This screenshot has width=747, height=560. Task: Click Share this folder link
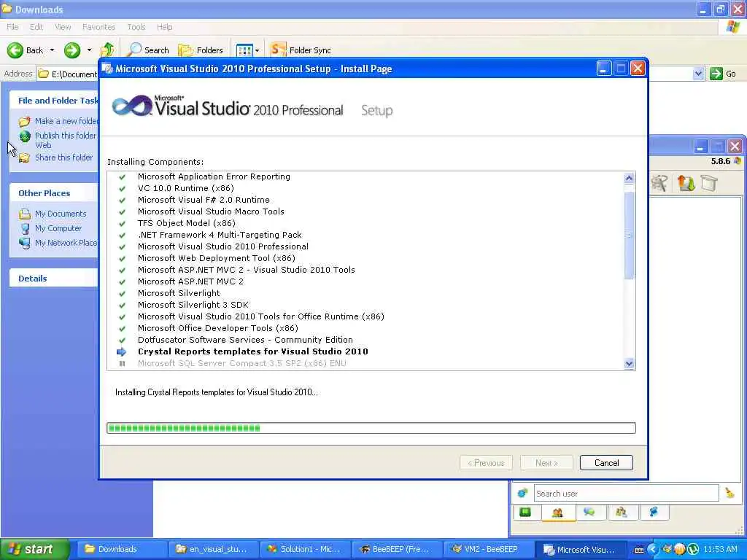[x=64, y=157]
